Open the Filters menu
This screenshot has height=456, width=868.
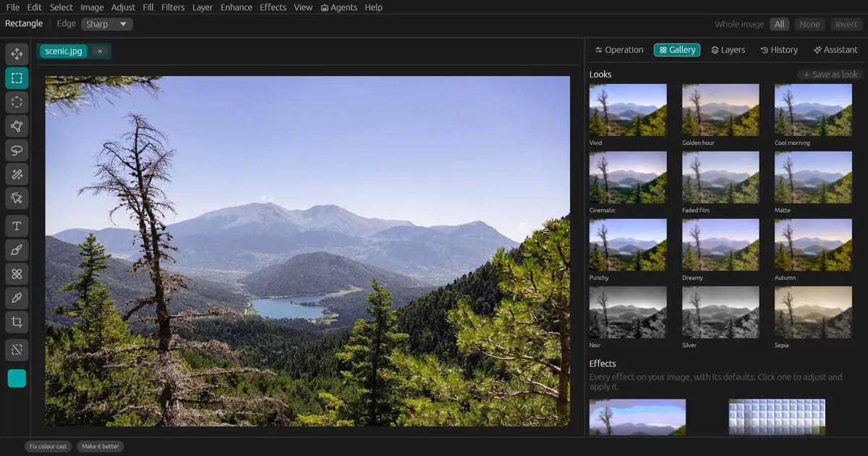coord(173,7)
